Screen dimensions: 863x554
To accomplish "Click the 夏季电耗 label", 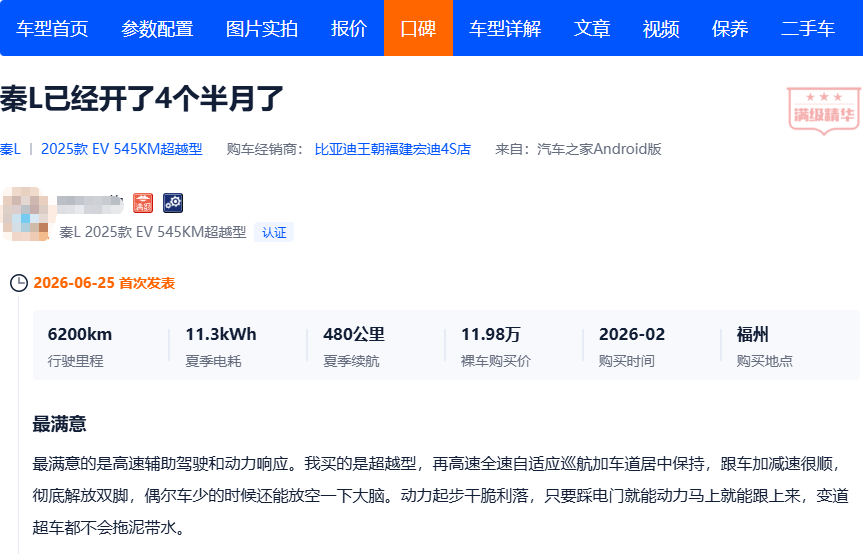I will (213, 361).
